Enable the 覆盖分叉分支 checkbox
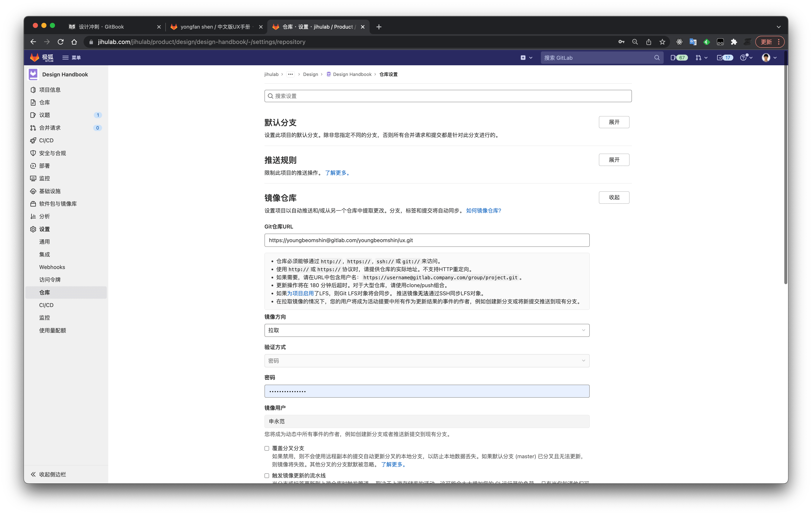This screenshot has width=812, height=515. click(x=266, y=448)
